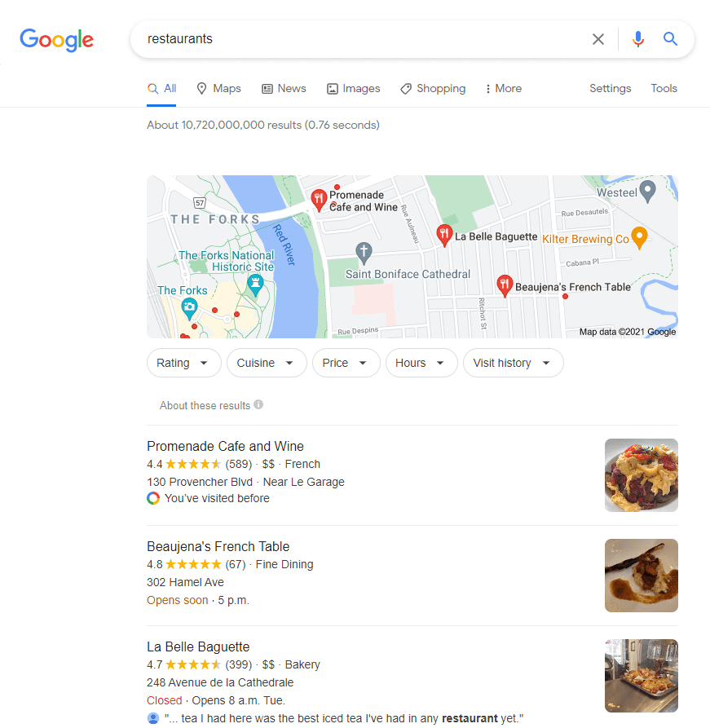Image resolution: width=710 pixels, height=728 pixels.
Task: Expand the Price filter dropdown
Action: click(x=346, y=363)
